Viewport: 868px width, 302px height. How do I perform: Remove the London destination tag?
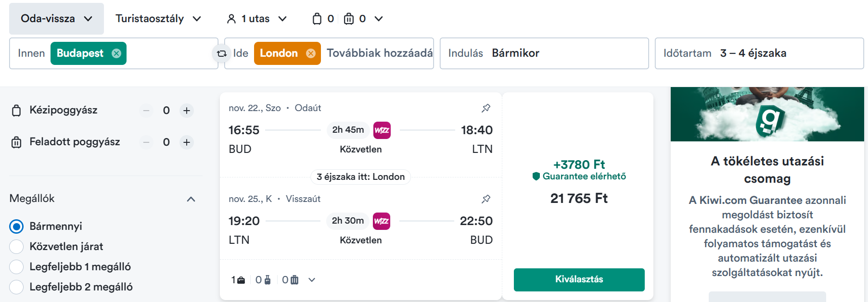(x=311, y=53)
